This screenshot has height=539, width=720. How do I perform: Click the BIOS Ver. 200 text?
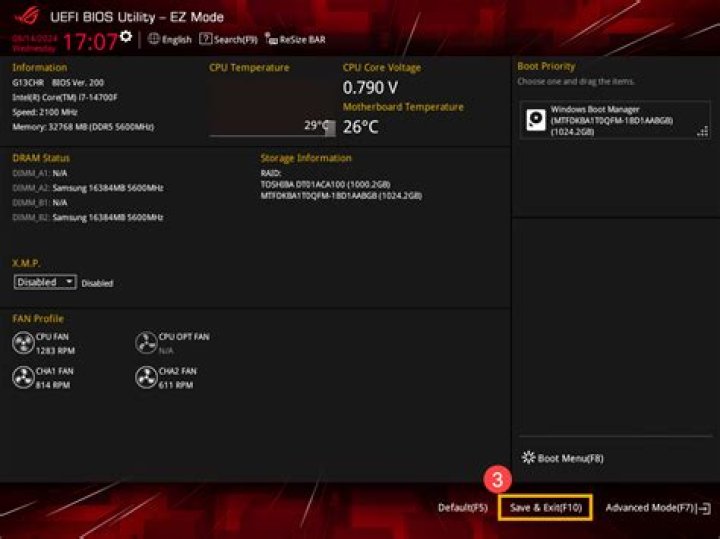(x=78, y=83)
